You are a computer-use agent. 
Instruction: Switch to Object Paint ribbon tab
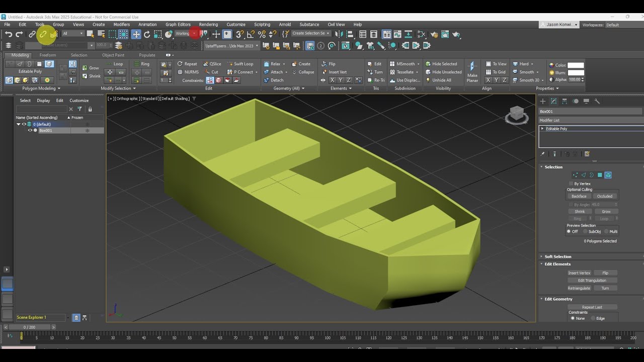113,55
